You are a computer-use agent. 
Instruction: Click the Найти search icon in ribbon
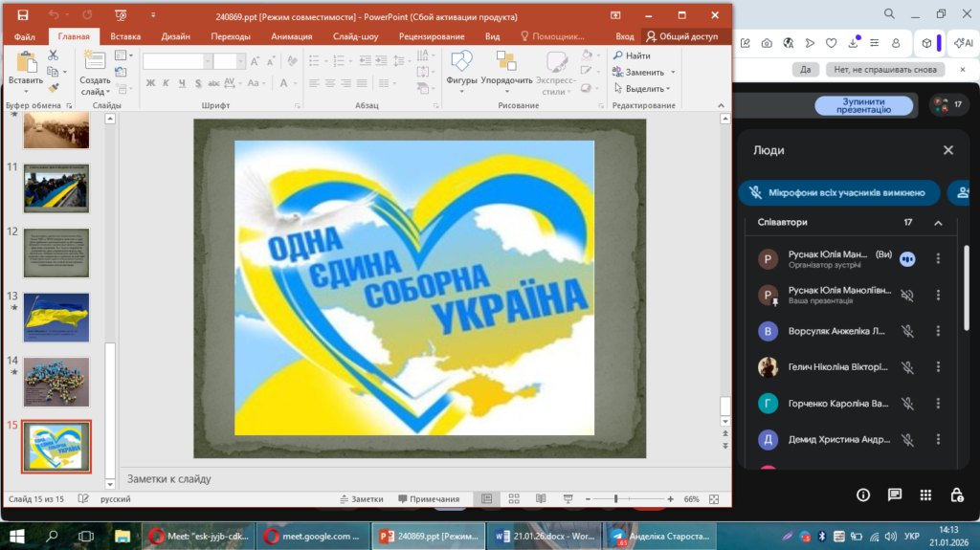click(618, 55)
